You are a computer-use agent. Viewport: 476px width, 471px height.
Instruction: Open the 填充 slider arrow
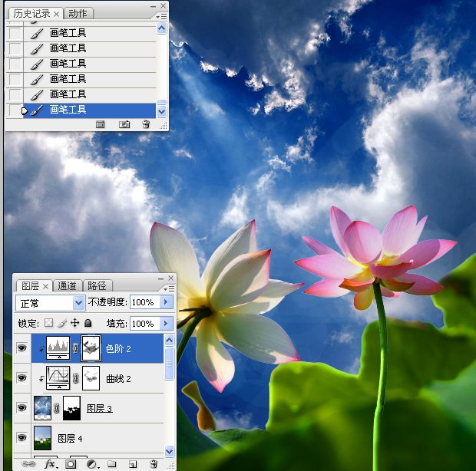point(167,323)
